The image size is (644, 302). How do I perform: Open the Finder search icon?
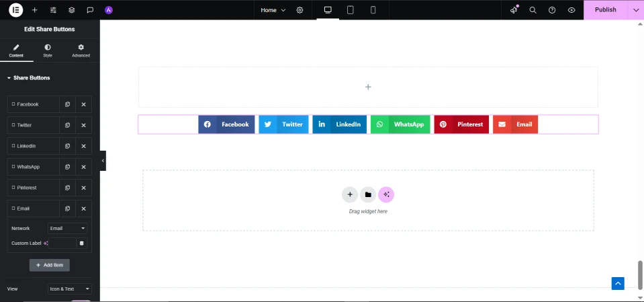pyautogui.click(x=533, y=10)
